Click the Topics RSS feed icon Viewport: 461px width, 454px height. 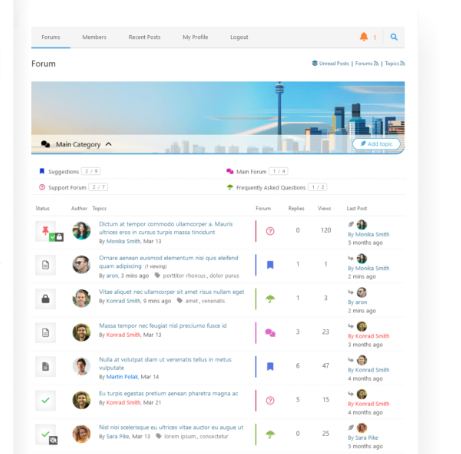(x=402, y=63)
